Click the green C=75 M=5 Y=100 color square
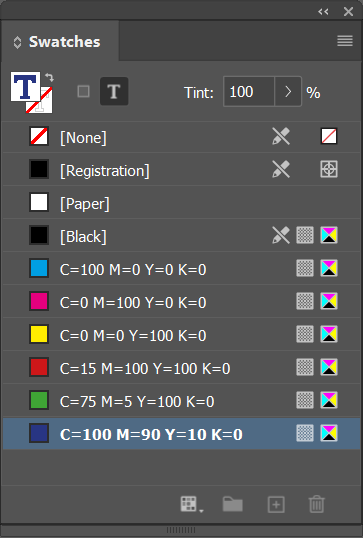 point(39,400)
